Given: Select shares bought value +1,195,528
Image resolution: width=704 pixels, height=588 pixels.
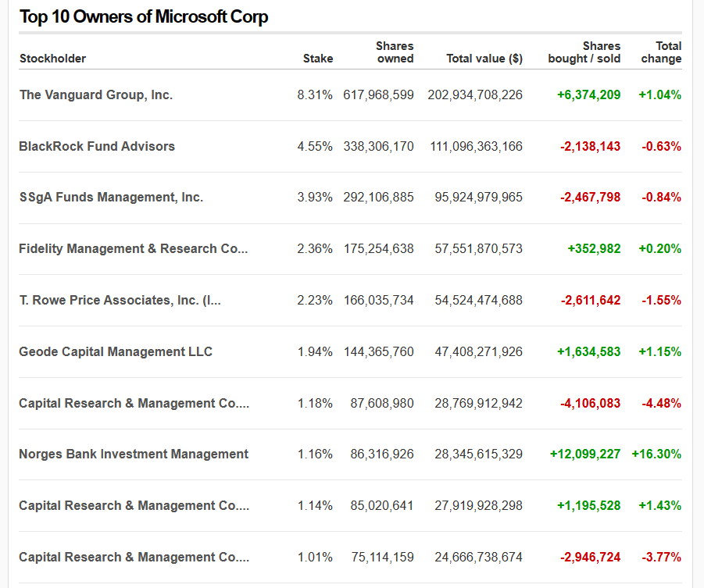Looking at the screenshot, I should (x=588, y=505).
